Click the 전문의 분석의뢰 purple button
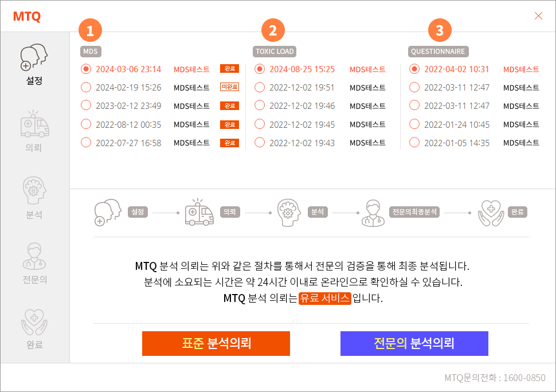The image size is (556, 392). [x=414, y=343]
